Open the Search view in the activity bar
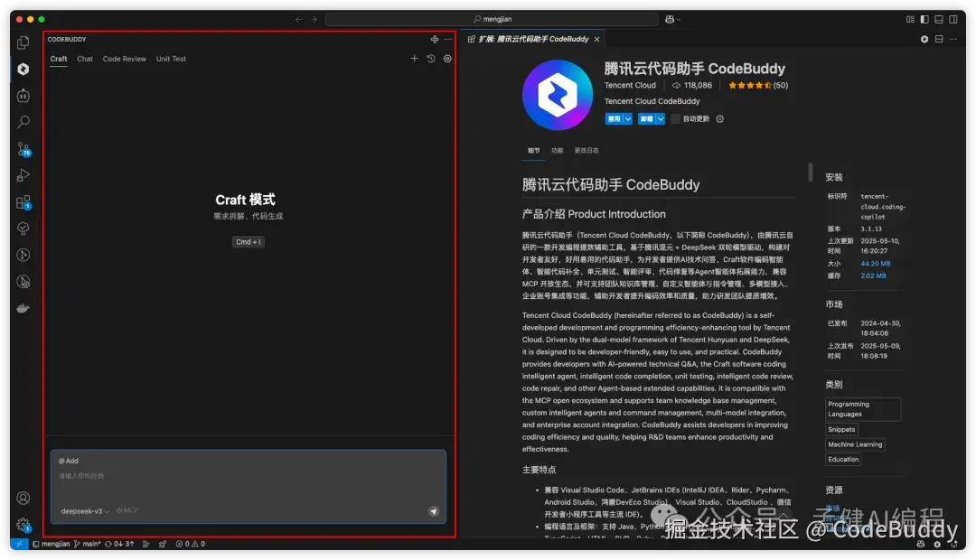Viewport: 976px width, 560px height. pyautogui.click(x=21, y=121)
